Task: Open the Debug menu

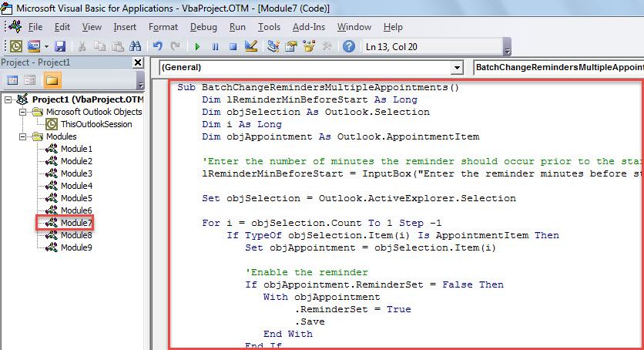Action: coord(203,27)
